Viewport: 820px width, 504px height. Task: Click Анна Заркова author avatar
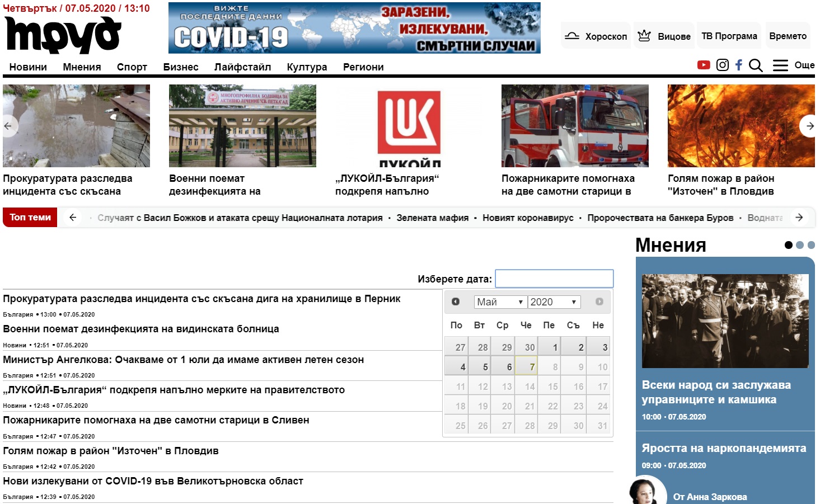pyautogui.click(x=647, y=491)
